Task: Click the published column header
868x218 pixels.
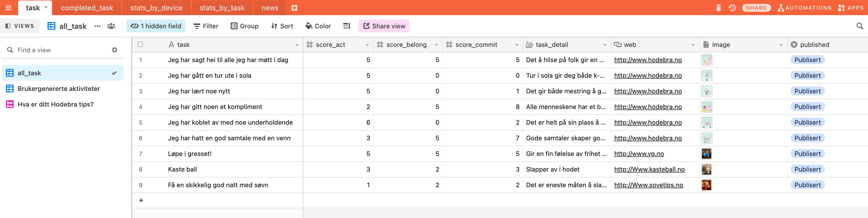Action: [827, 45]
